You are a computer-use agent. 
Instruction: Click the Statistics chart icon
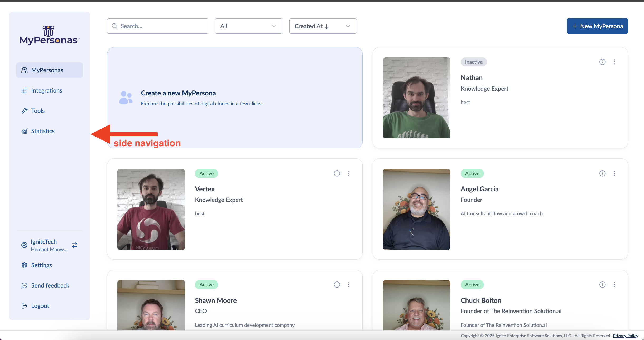pos(24,131)
